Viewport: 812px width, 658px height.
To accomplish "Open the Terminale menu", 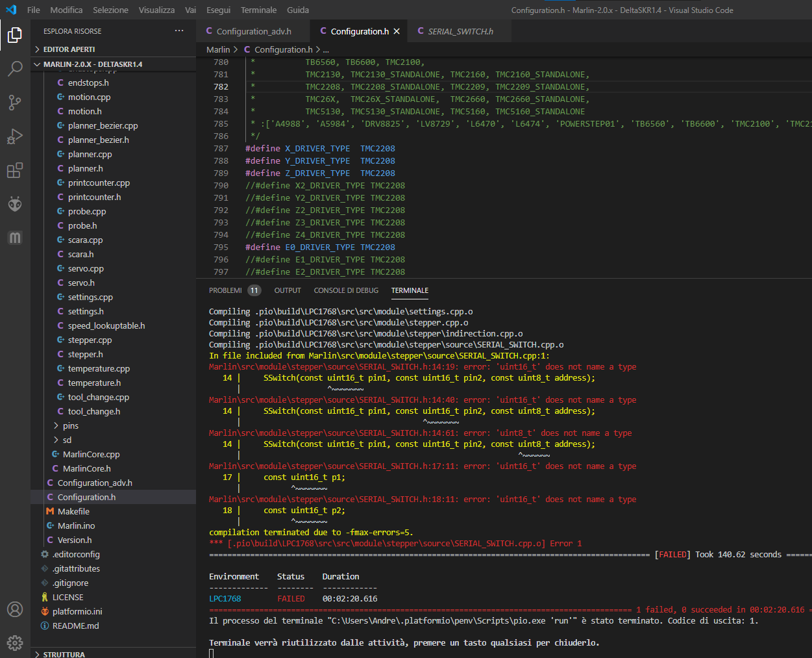I will pos(258,10).
